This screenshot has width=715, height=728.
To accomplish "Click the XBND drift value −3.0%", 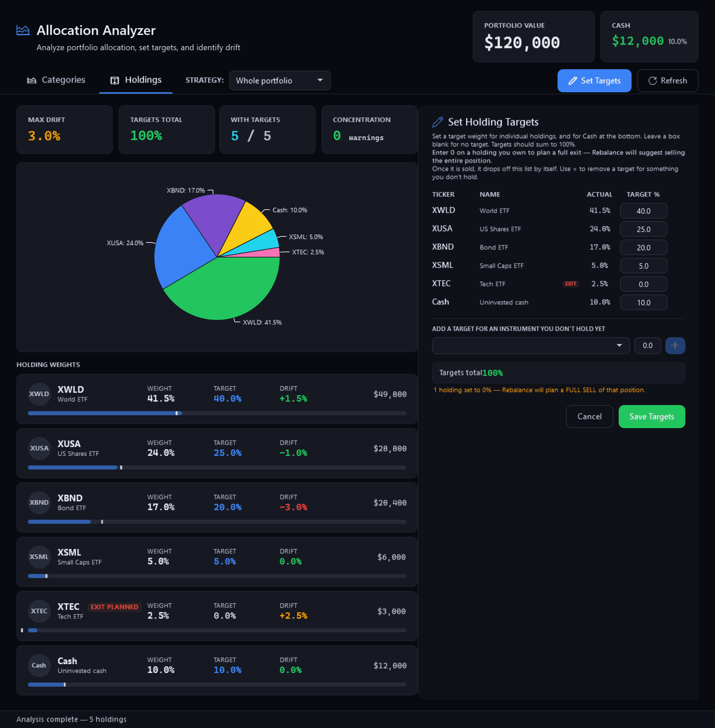I will [293, 507].
